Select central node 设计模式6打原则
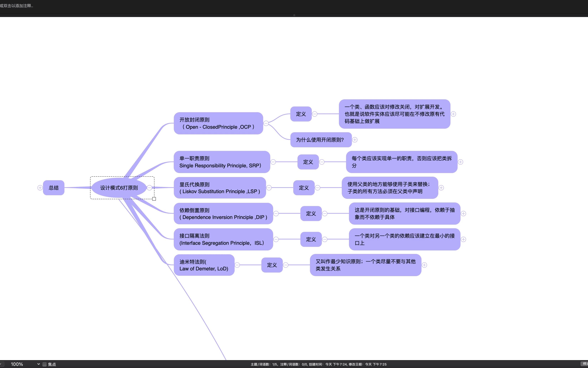Screen dimensions: 588x368 119,188
